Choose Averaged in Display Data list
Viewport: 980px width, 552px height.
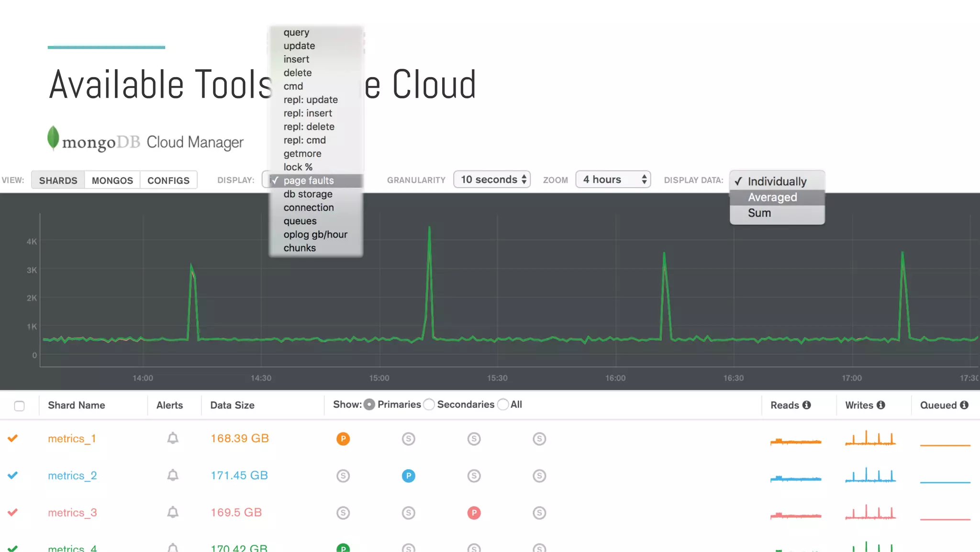point(777,197)
